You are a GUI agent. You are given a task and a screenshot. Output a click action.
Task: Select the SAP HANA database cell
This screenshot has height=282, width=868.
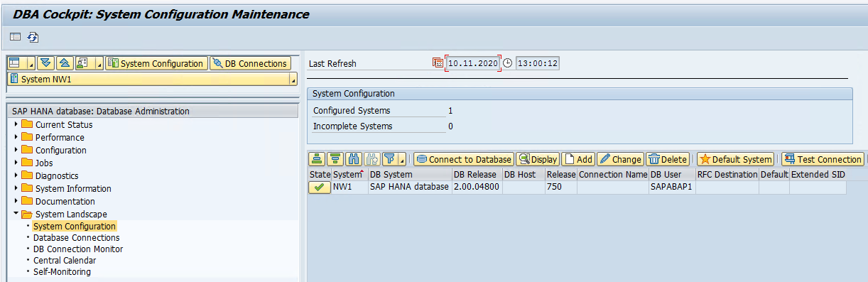pyautogui.click(x=410, y=187)
